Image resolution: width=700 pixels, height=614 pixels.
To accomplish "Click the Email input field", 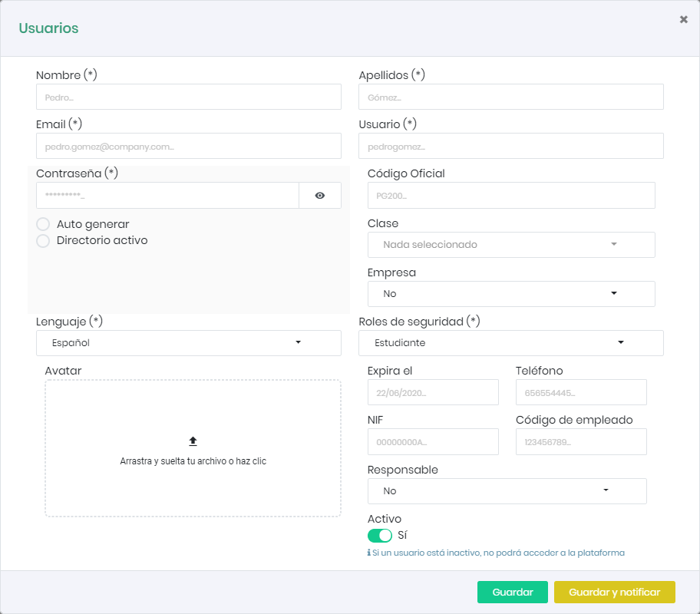I will tap(188, 146).
